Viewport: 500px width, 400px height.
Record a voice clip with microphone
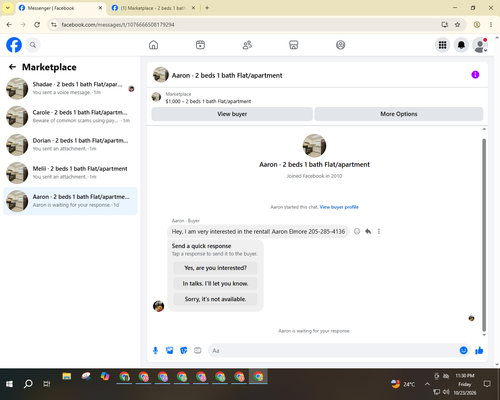pyautogui.click(x=155, y=350)
